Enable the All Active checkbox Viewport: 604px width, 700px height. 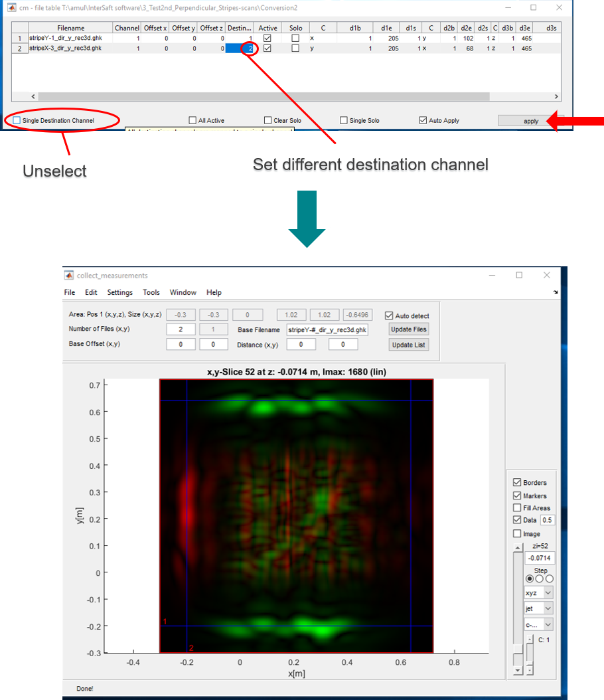pyautogui.click(x=192, y=120)
